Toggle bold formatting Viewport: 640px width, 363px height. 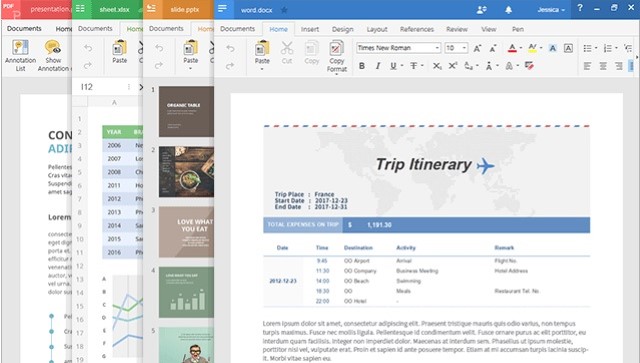pos(362,66)
